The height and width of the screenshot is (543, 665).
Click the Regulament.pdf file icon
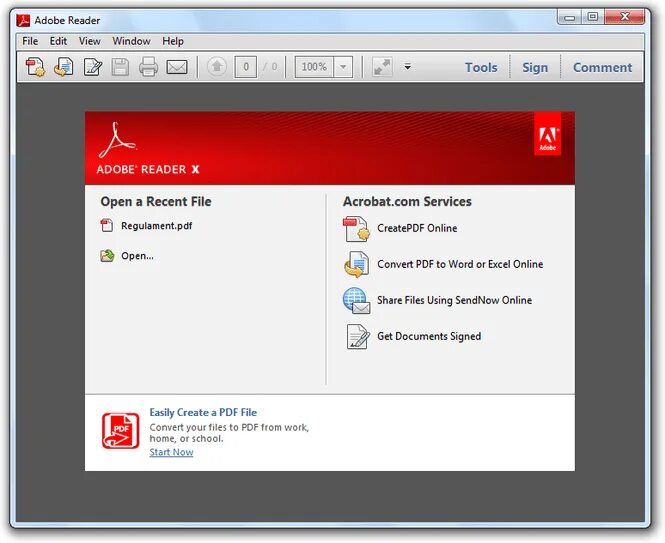tap(106, 225)
